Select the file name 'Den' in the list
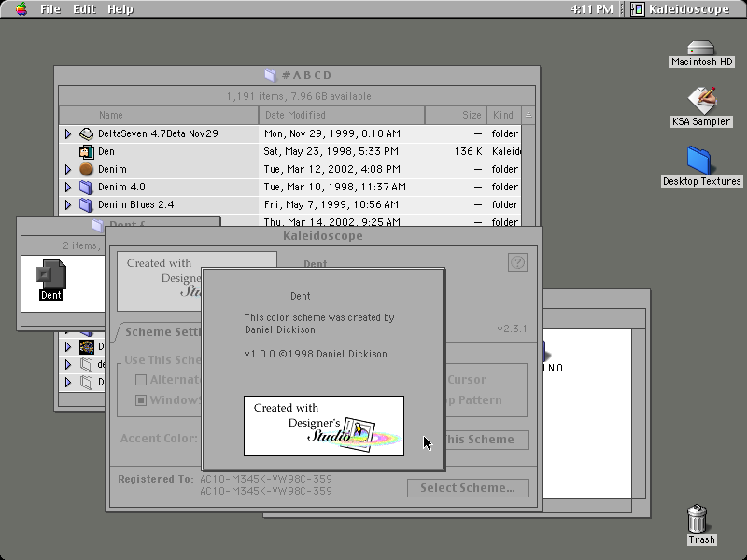747x560 pixels. click(x=106, y=151)
